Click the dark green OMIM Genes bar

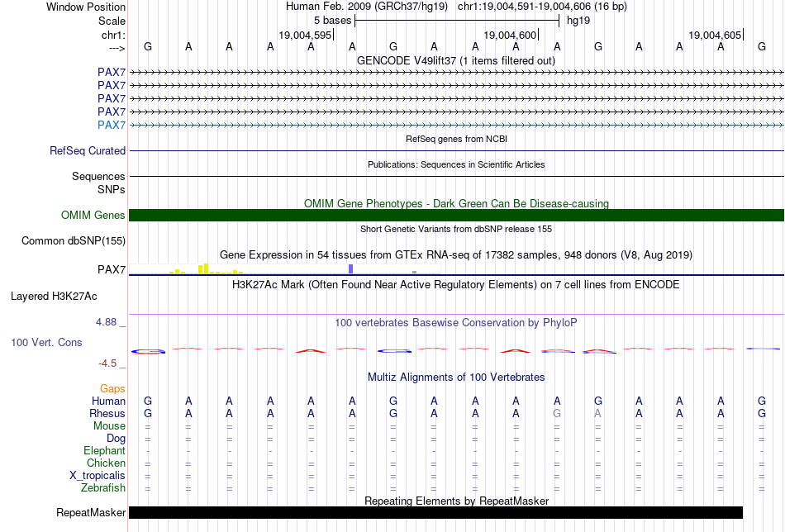457,216
